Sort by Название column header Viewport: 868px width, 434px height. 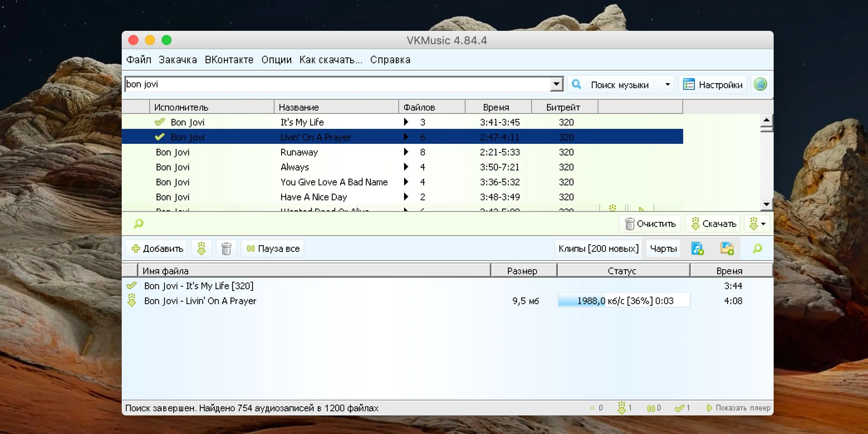click(x=336, y=107)
